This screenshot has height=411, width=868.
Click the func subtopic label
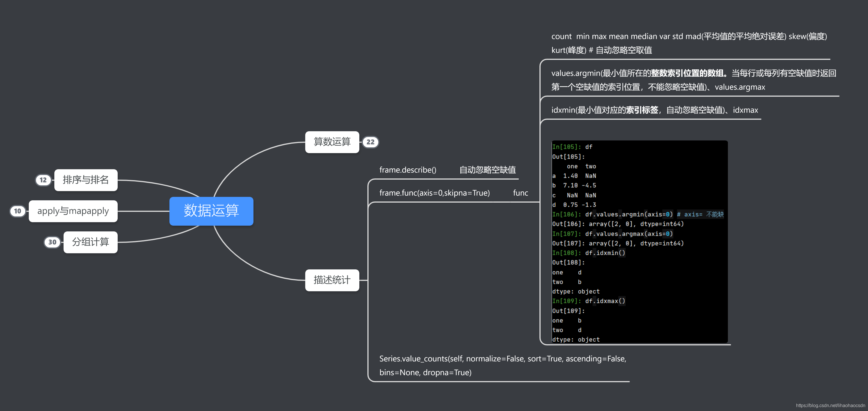[x=520, y=193]
